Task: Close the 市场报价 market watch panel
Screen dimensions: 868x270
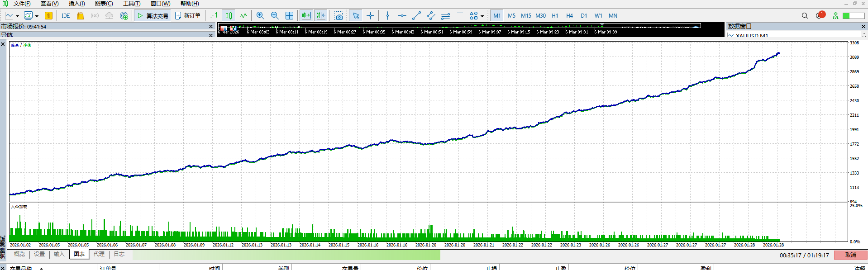Action: (x=211, y=27)
